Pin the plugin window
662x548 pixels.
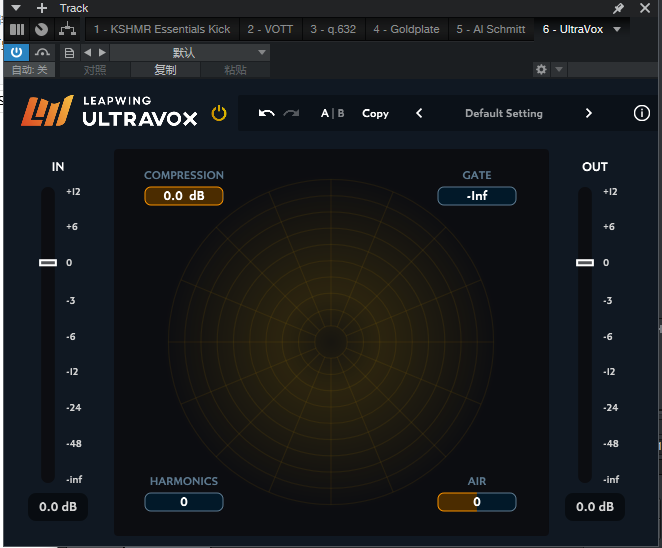point(619,8)
